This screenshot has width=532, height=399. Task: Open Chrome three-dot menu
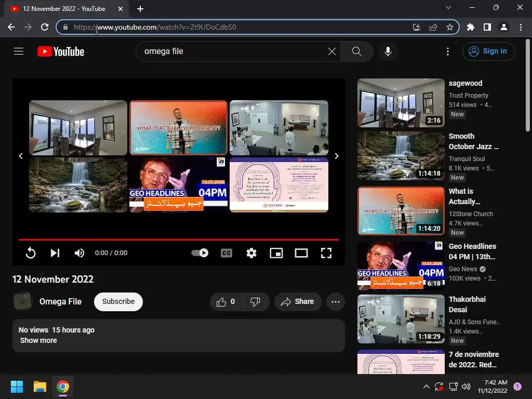[x=521, y=27]
